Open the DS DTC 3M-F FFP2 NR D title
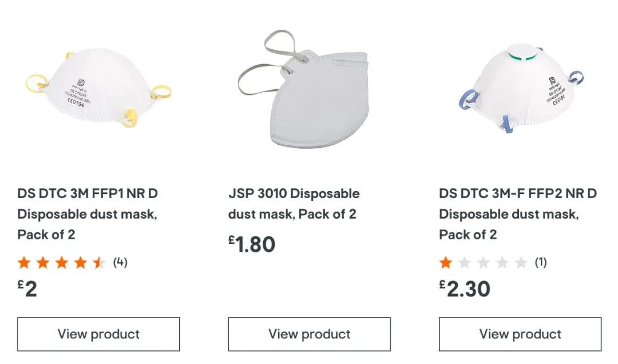This screenshot has width=618, height=364. (x=517, y=213)
